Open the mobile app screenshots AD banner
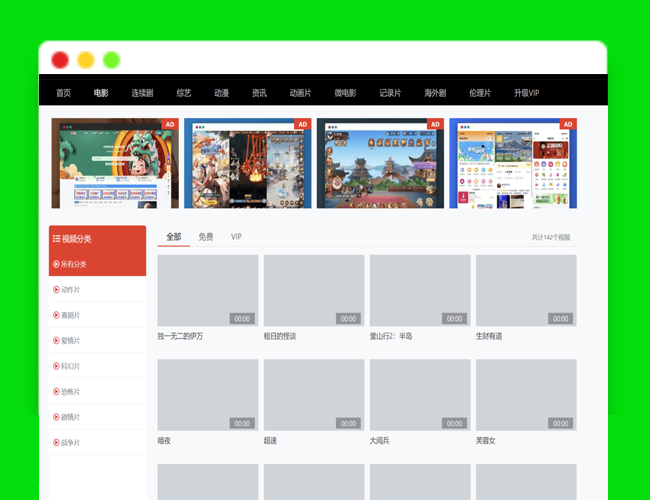650x500 pixels. pos(513,163)
